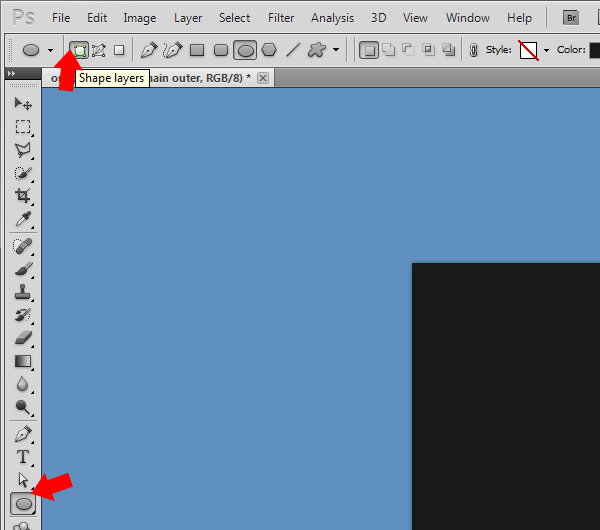Open the Edit menu

point(97,18)
